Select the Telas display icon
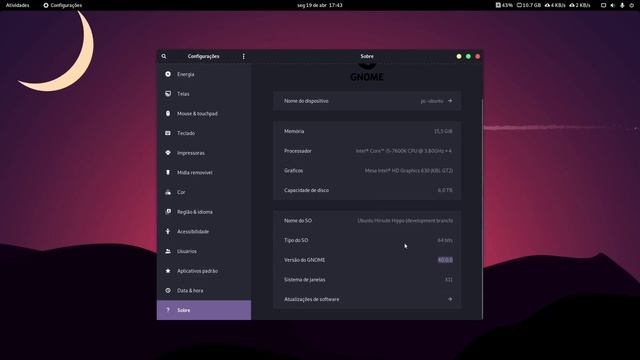Image resolution: width=640 pixels, height=360 pixels. point(168,93)
